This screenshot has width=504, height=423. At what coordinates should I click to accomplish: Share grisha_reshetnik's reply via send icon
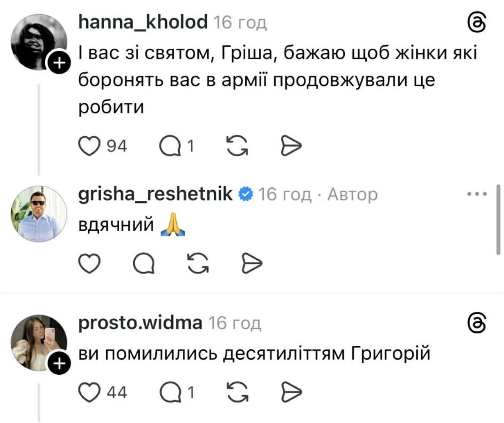(251, 263)
